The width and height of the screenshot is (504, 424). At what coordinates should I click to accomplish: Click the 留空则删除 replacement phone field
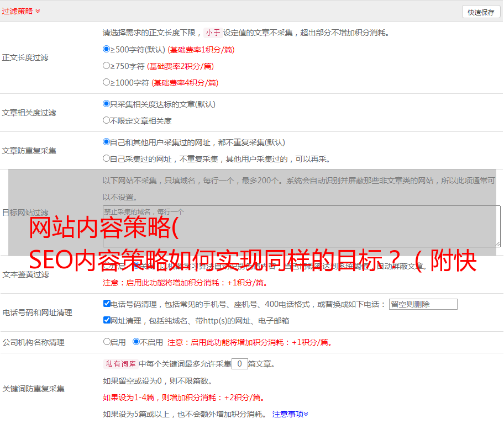pos(423,304)
